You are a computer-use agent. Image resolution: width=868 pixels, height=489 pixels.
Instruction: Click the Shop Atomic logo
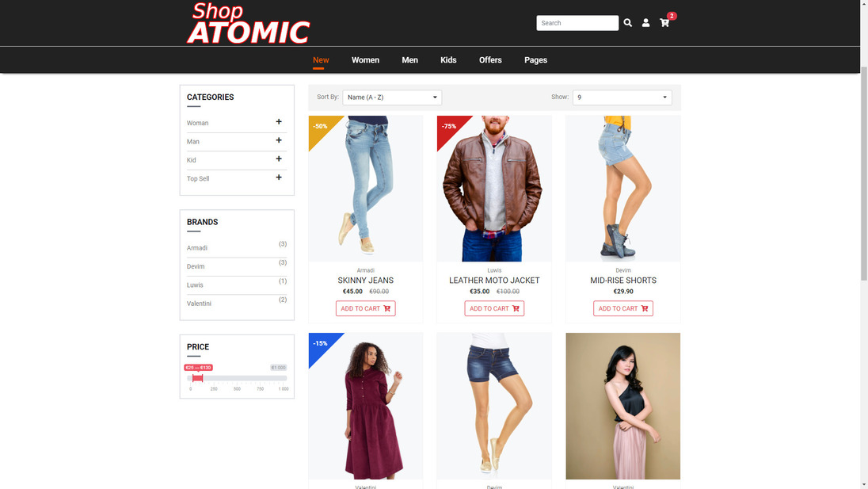click(x=248, y=23)
